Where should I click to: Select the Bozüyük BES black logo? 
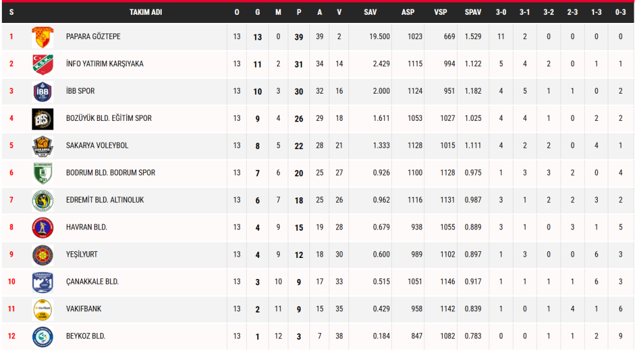pos(43,118)
